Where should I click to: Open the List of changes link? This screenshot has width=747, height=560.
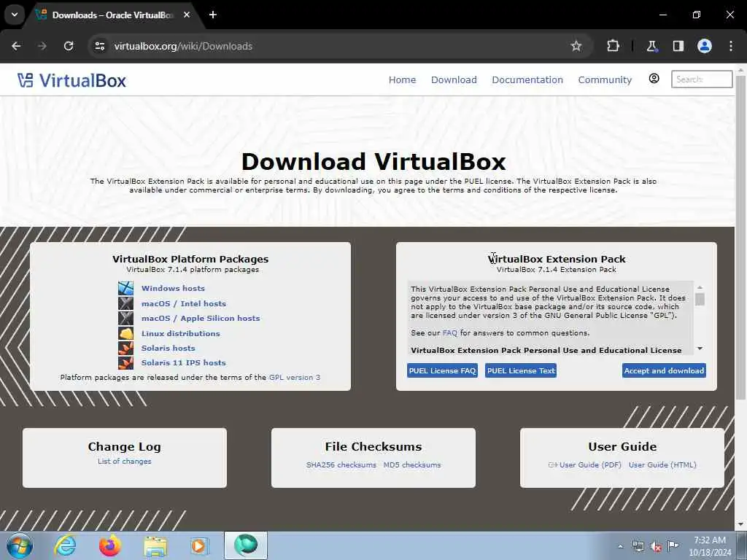pos(124,462)
